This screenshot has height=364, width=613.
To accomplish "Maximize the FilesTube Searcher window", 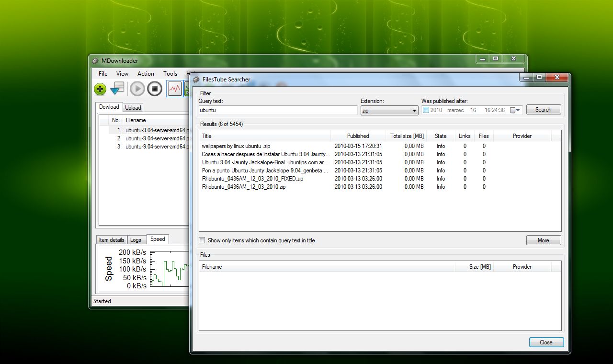I will tap(539, 77).
